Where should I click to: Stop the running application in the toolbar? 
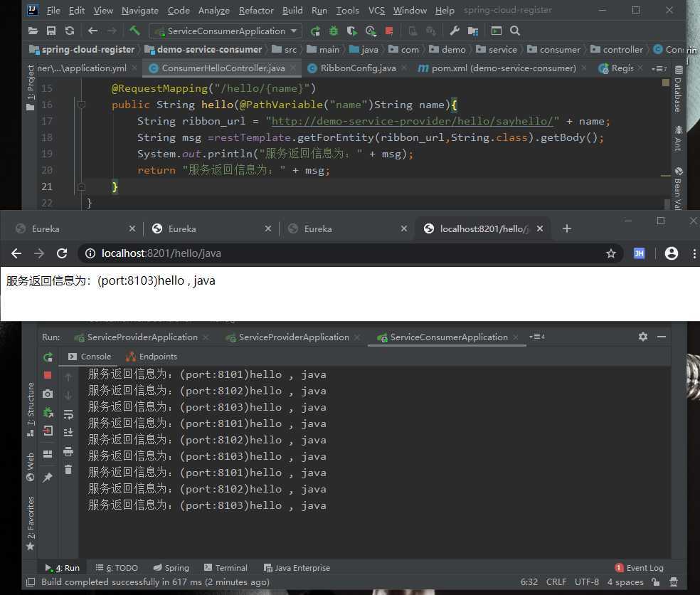coord(389,31)
